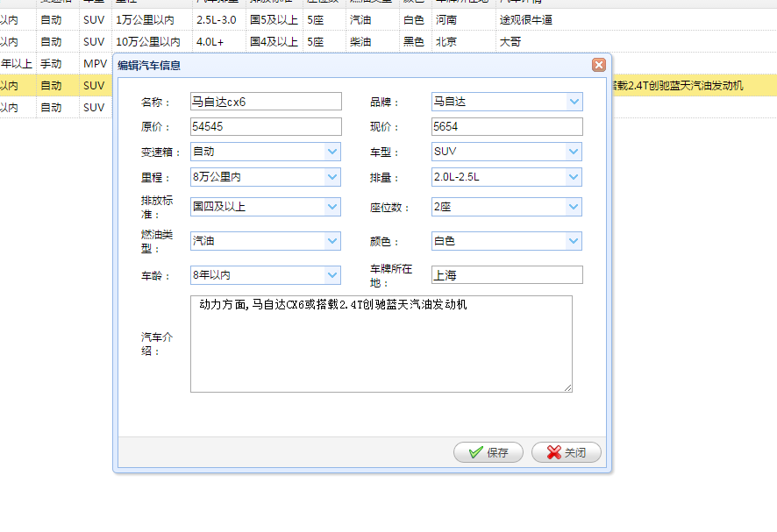Expand the 排放标准 dropdown arrow
Screen dimensions: 777x532
coord(332,207)
